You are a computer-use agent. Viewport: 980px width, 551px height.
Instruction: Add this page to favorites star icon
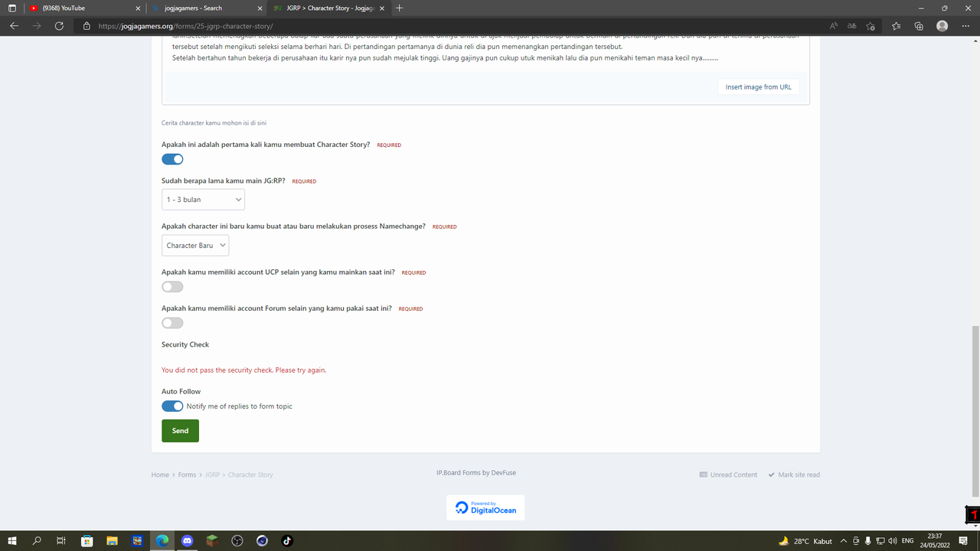[871, 25]
